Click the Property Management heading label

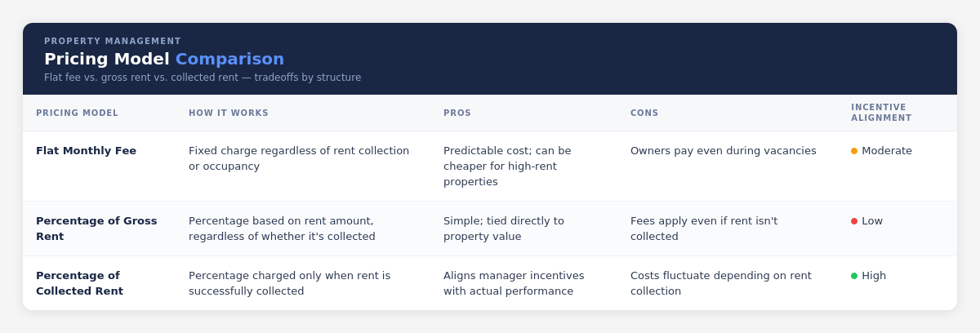pos(113,42)
